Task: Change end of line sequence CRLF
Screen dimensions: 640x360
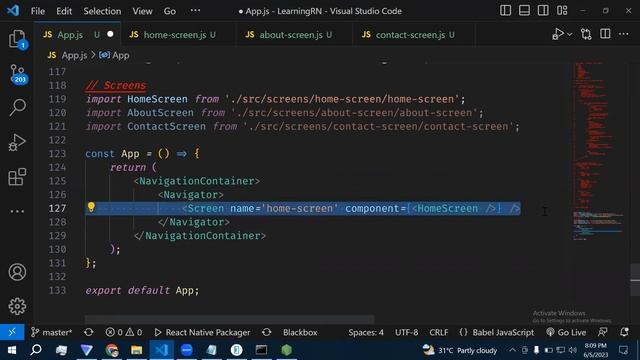Action: pos(438,332)
